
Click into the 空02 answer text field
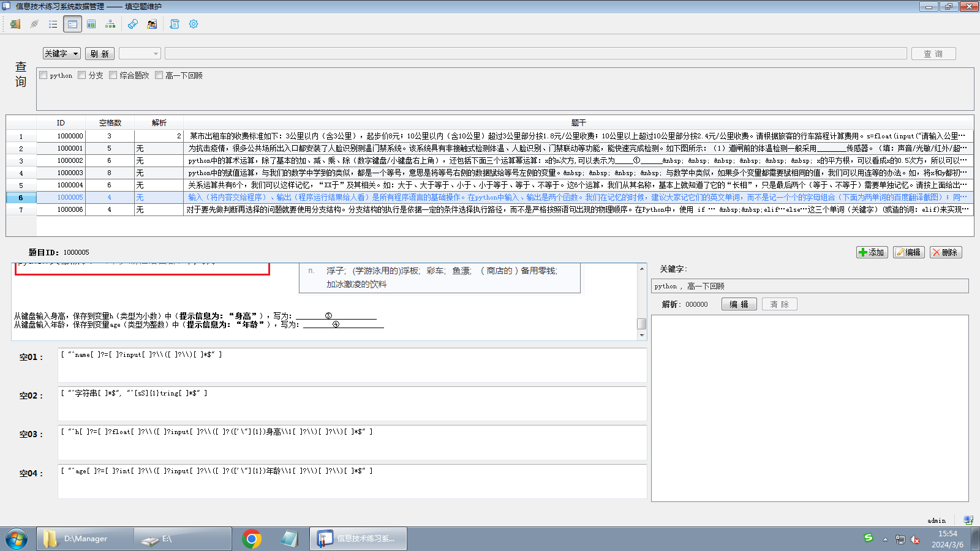coord(352,404)
